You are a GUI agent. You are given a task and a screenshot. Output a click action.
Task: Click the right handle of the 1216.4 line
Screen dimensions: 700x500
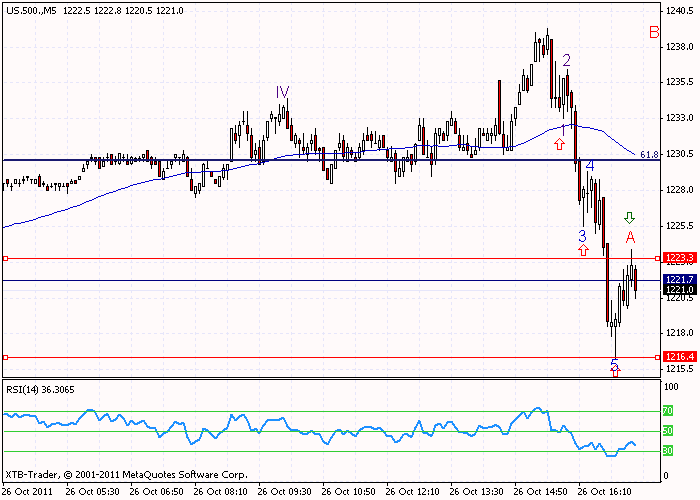click(x=657, y=357)
